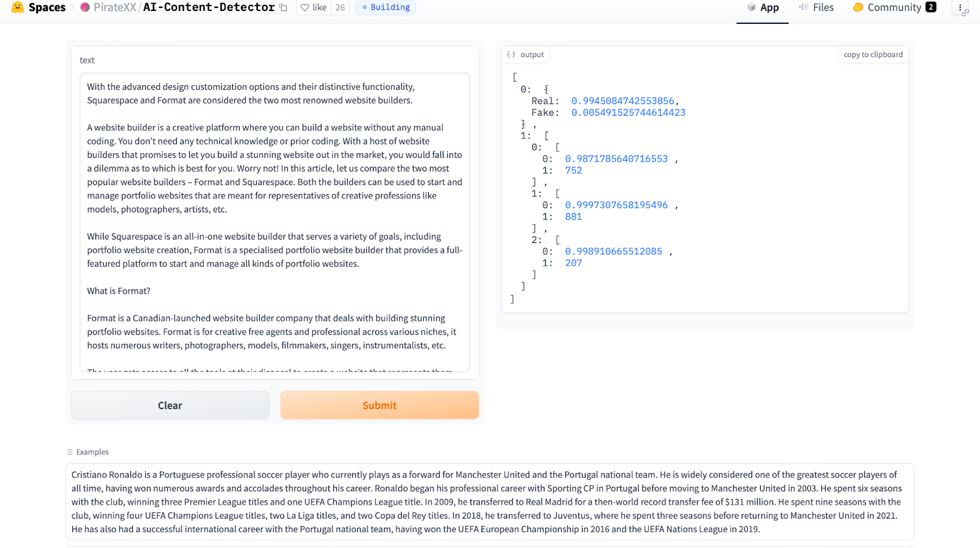This screenshot has height=548, width=980.
Task: Click the Examples section label
Action: click(92, 452)
